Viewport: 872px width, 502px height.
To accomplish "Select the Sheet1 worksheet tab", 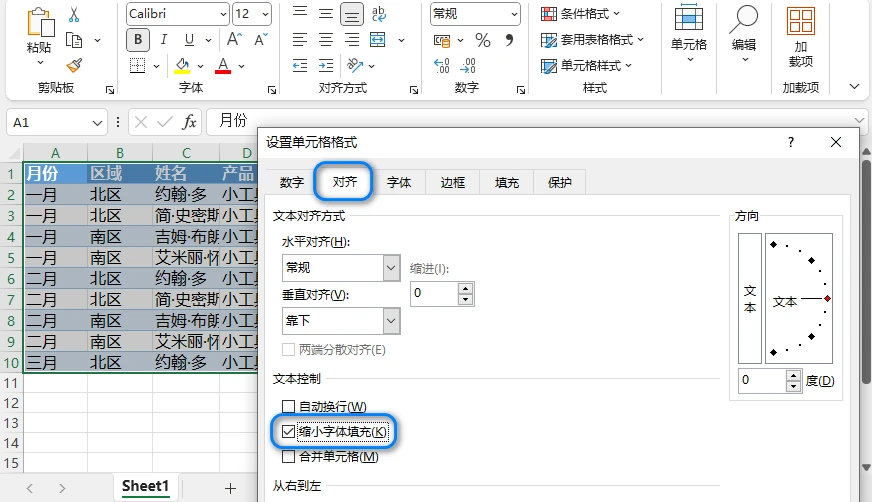I will 146,486.
